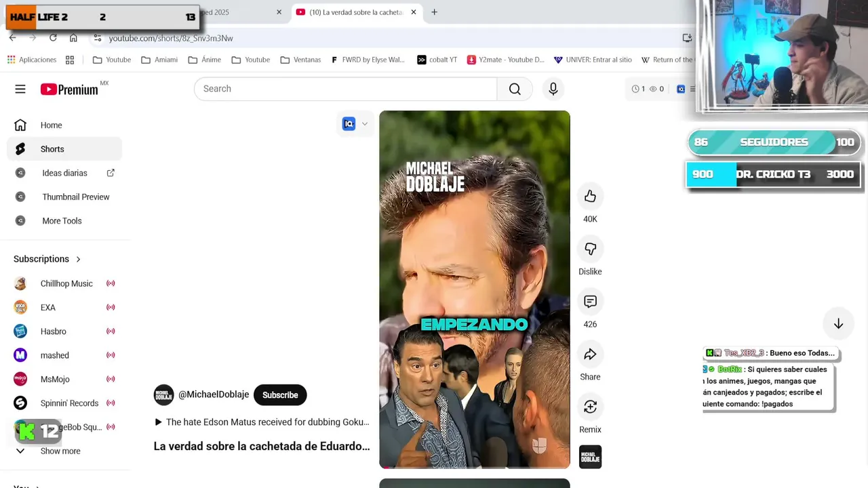The image size is (868, 488).
Task: Open cobalt YT bookmark
Action: point(437,60)
